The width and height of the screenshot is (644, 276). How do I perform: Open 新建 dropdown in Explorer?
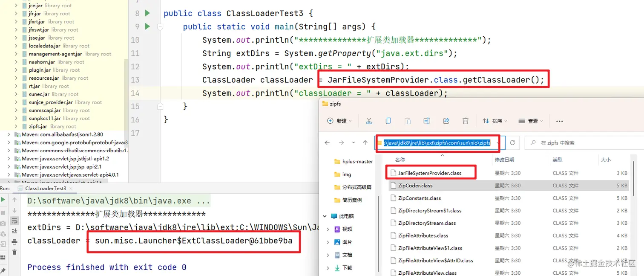339,121
